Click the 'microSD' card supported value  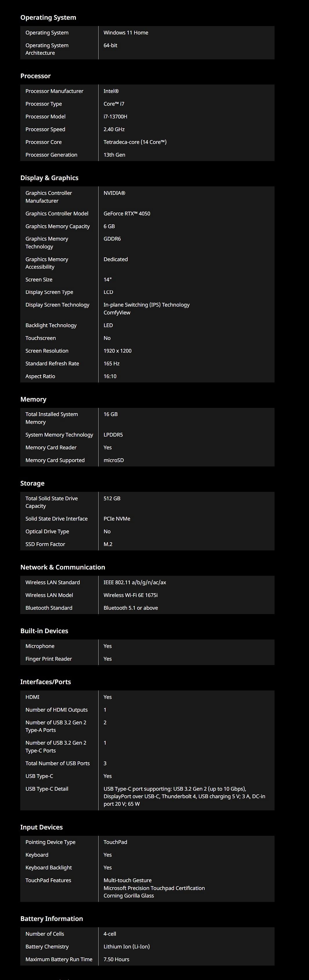tap(114, 460)
